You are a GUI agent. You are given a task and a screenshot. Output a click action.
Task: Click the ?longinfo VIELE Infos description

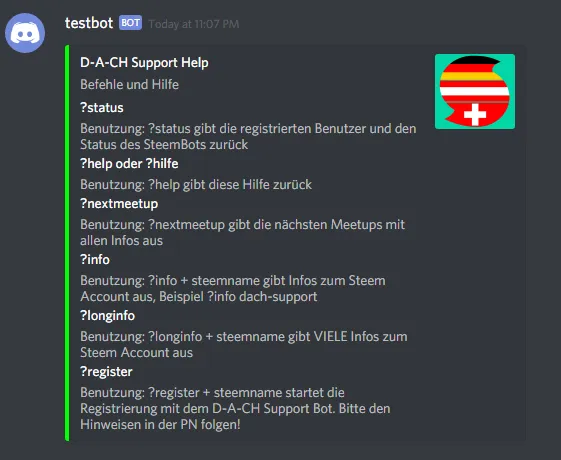point(244,344)
